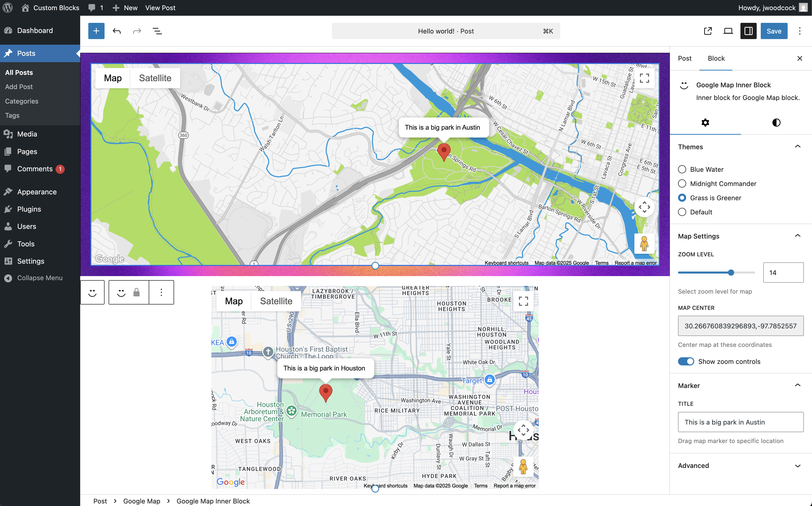The image size is (812, 506).
Task: Switch Austin map to Map view
Action: 113,78
